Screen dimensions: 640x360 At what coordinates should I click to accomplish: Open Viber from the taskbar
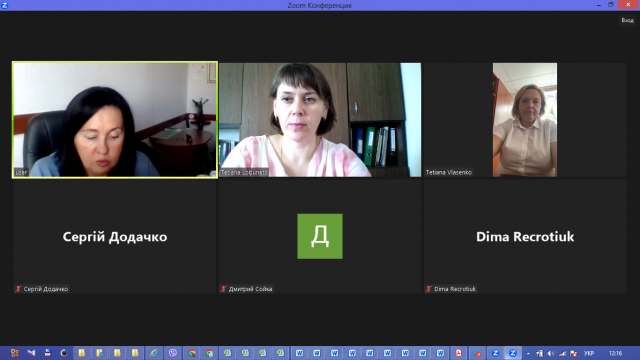(173, 353)
